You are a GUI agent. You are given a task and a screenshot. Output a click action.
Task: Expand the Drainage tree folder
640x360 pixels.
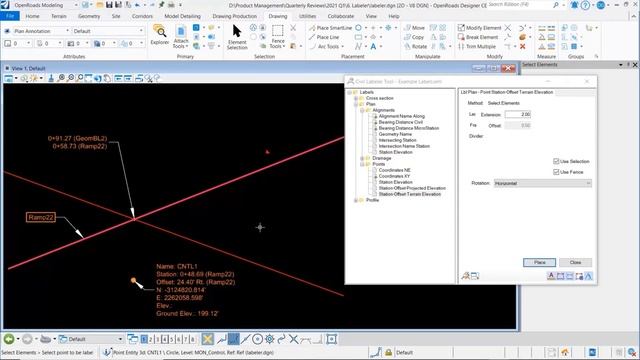pyautogui.click(x=362, y=158)
